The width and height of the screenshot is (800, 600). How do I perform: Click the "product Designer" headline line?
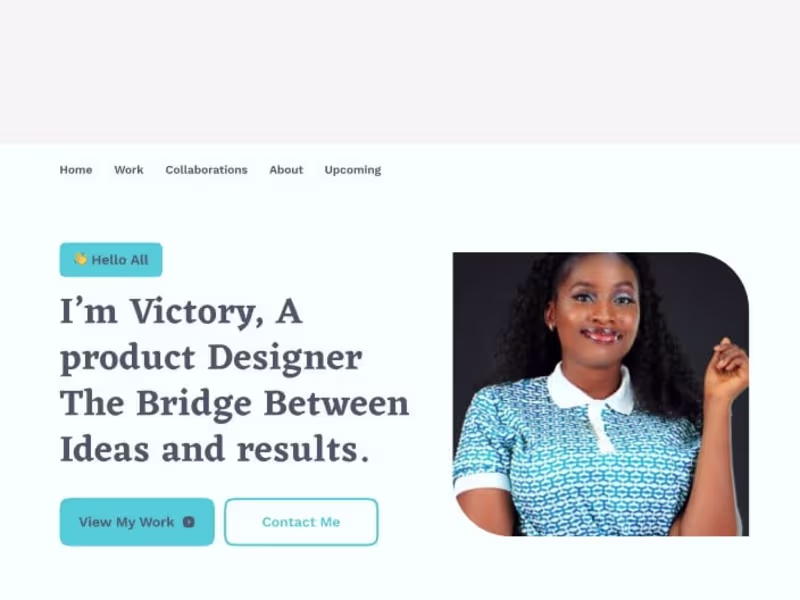coord(211,359)
